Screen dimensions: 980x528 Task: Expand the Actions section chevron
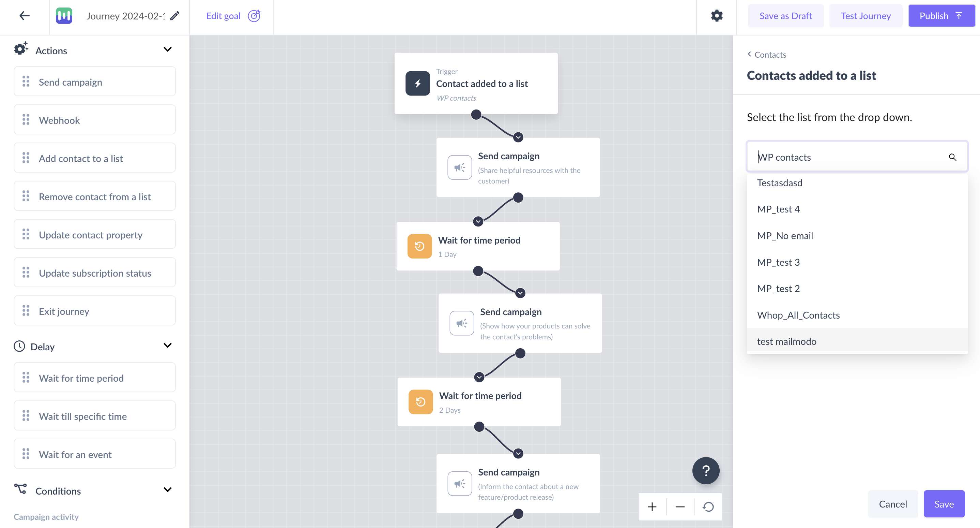pyautogui.click(x=166, y=51)
